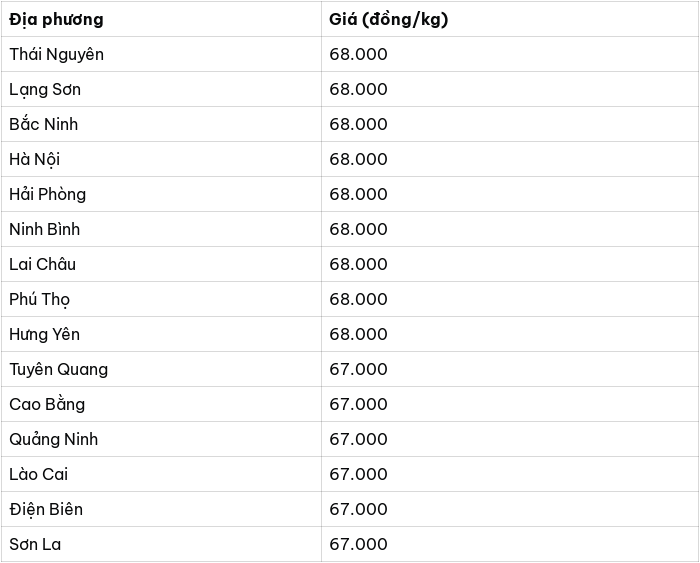Click the Sơn La cell
700x563 pixels.
(x=161, y=544)
